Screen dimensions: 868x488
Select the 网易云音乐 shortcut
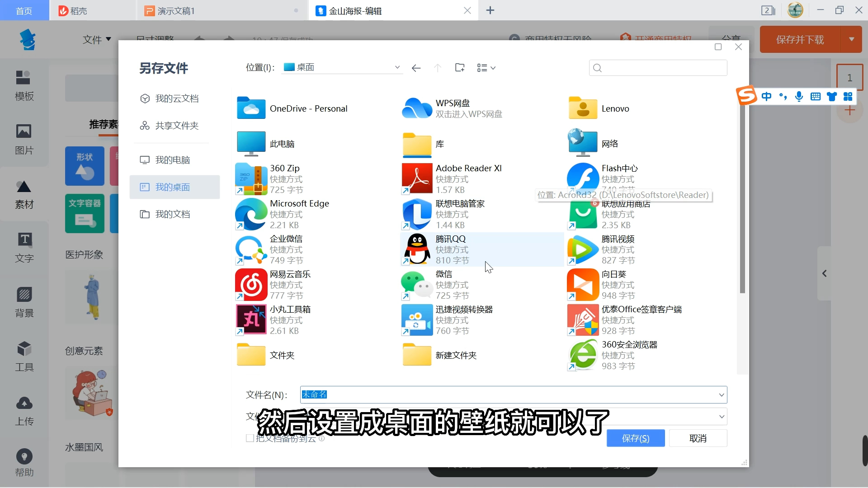pyautogui.click(x=273, y=285)
